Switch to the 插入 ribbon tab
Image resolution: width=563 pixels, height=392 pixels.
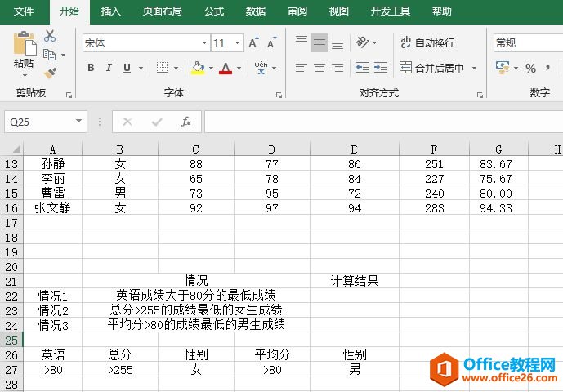tap(110, 11)
